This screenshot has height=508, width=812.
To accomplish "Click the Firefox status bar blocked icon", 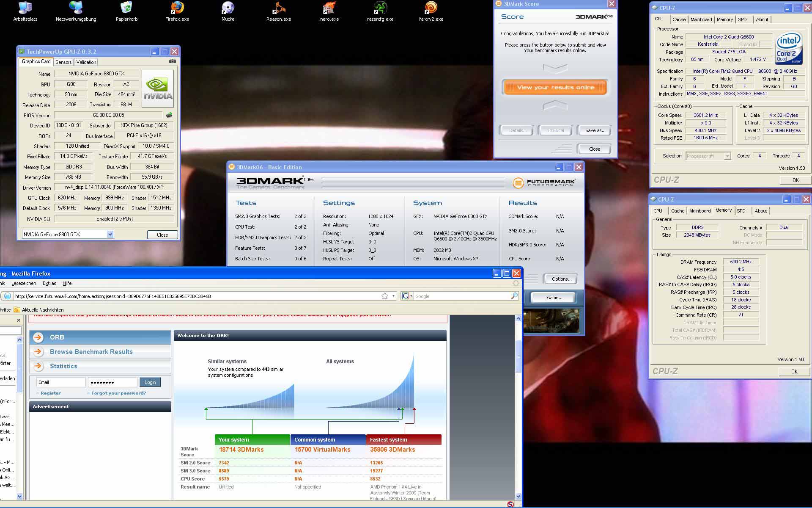I will [x=510, y=504].
